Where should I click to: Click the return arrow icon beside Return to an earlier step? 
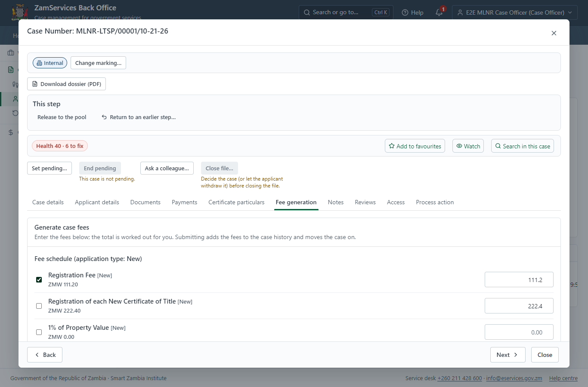(104, 117)
